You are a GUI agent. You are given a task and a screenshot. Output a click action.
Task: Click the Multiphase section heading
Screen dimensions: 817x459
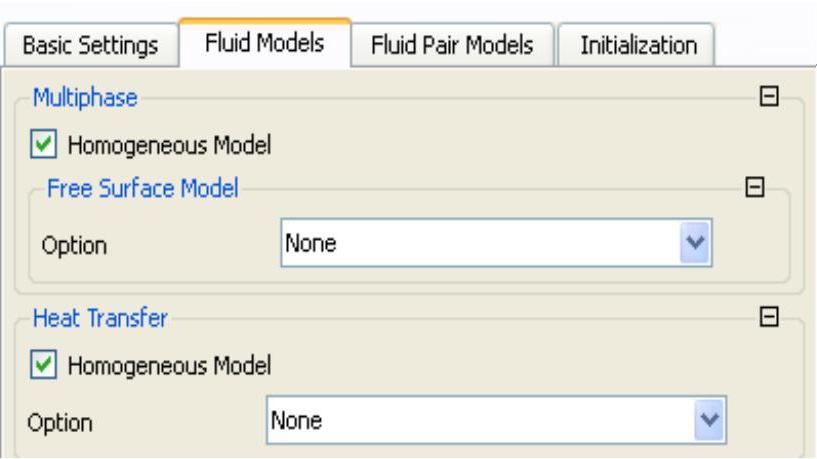tap(85, 97)
